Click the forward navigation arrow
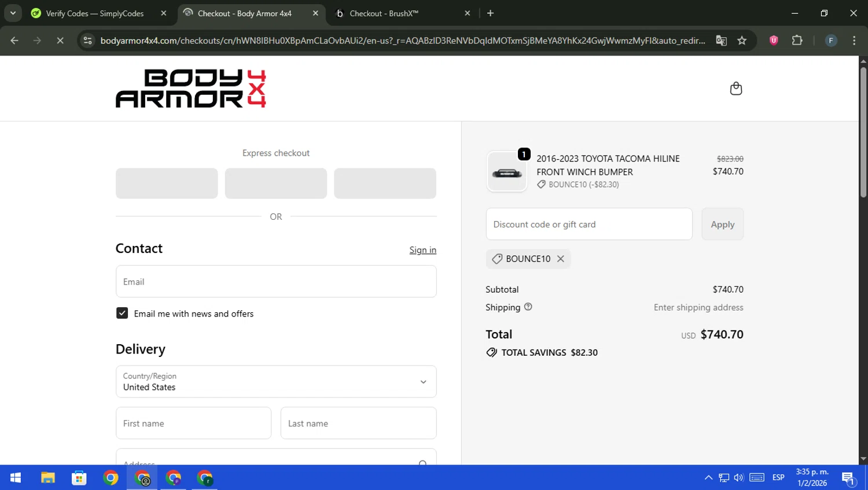Image resolution: width=868 pixels, height=490 pixels. tap(37, 40)
